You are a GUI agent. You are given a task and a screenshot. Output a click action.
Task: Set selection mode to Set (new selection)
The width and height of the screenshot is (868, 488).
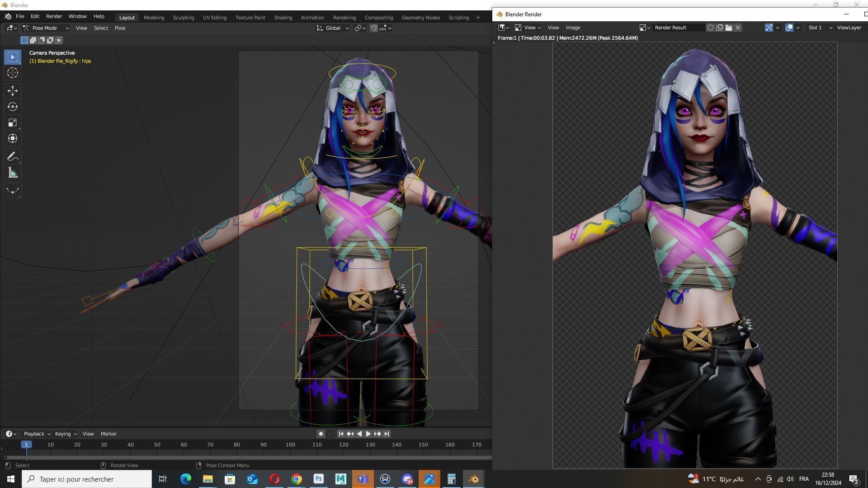(x=24, y=40)
